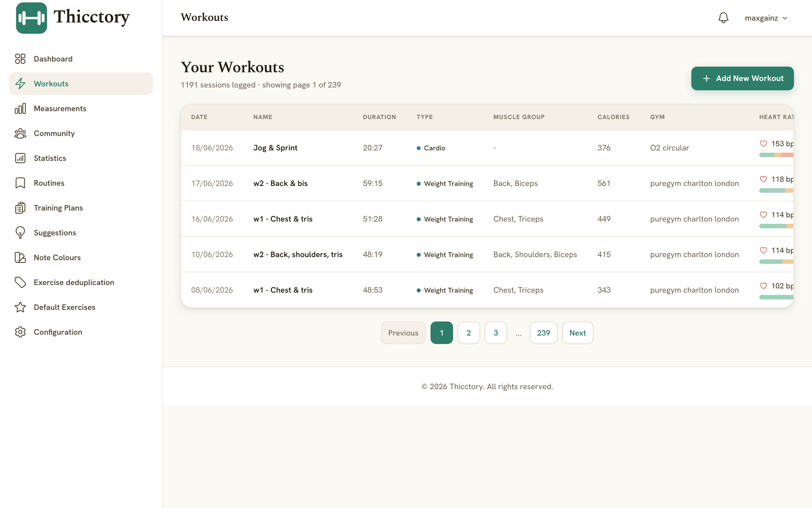The image size is (812, 508).
Task: Open Suggestions in the sidebar
Action: point(81,233)
